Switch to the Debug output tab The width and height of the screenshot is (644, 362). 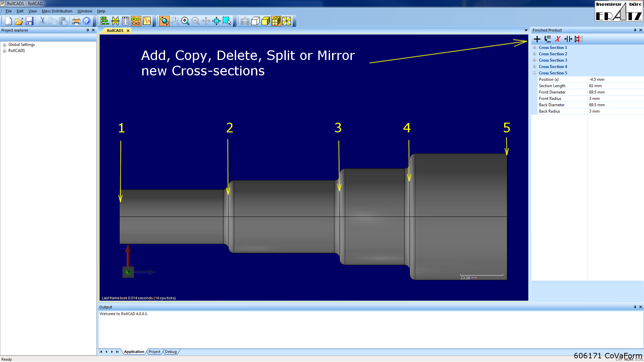pyautogui.click(x=171, y=352)
